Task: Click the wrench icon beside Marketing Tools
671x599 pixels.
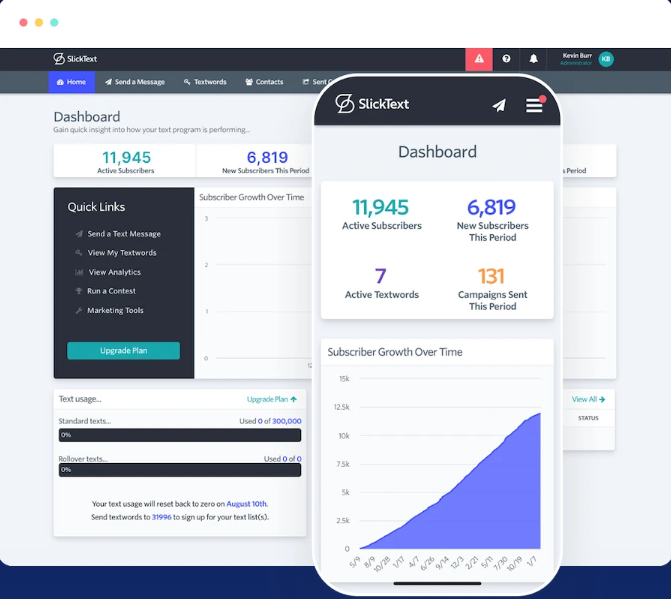Action: point(79,310)
